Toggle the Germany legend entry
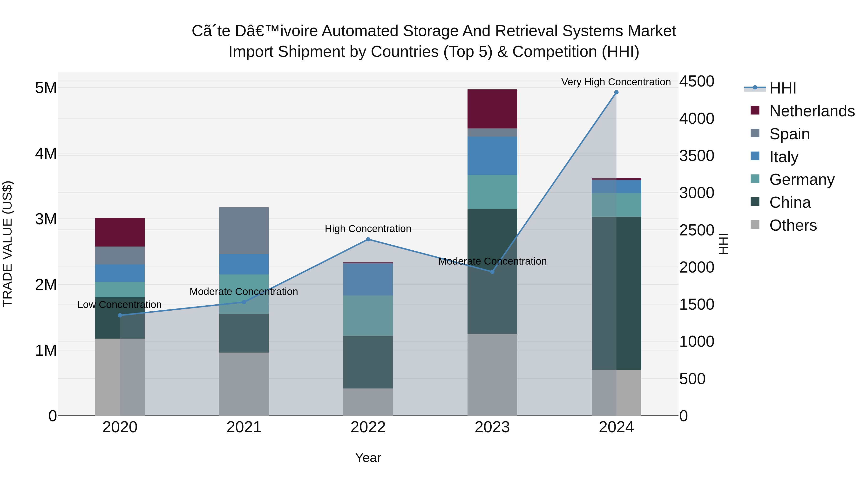The image size is (868, 488). click(792, 180)
